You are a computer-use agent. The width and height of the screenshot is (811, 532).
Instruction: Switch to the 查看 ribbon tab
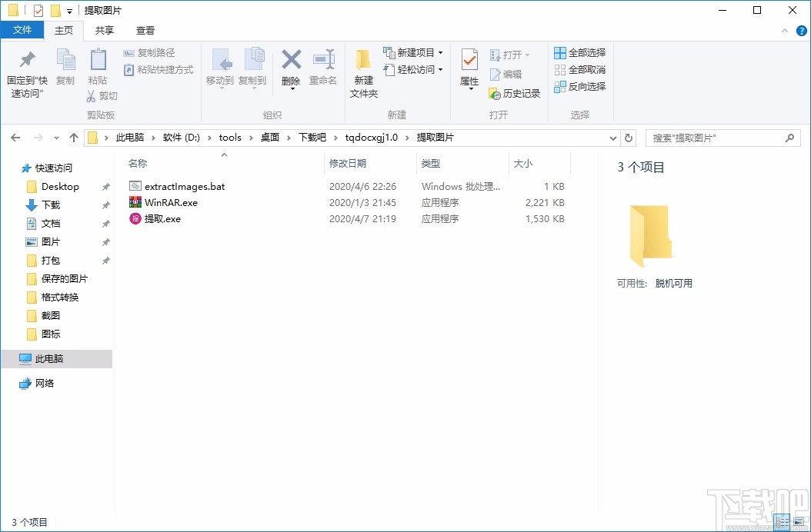[x=145, y=30]
